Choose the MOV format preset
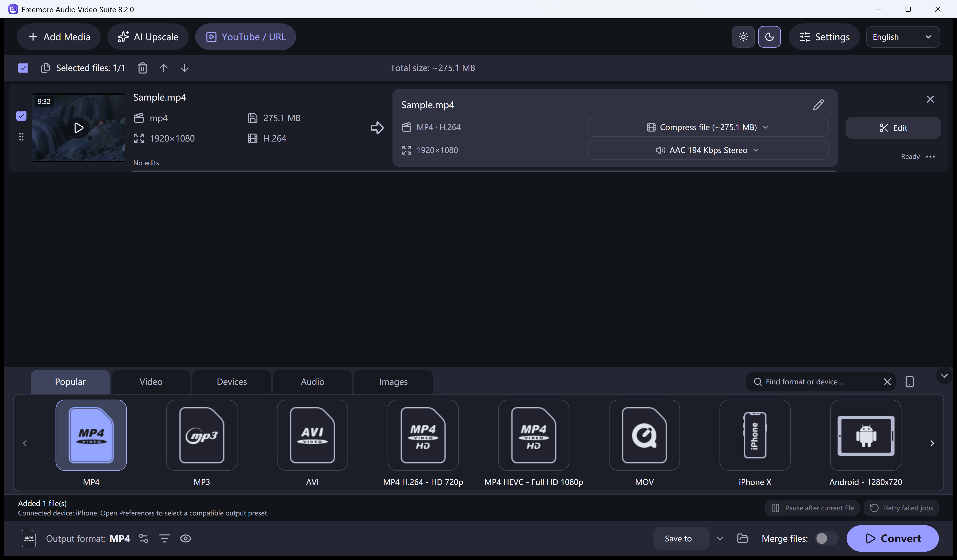Screen dimensions: 957x560 point(644,435)
